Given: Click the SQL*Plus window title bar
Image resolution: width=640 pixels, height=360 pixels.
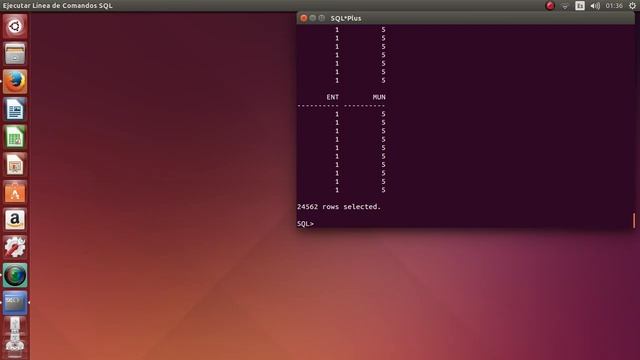Looking at the screenshot, I should pos(466,18).
